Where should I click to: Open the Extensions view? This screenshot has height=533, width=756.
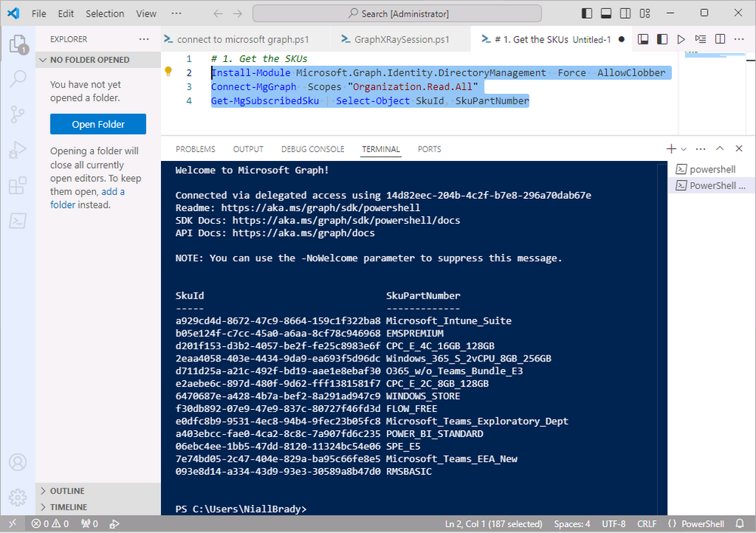(17, 186)
